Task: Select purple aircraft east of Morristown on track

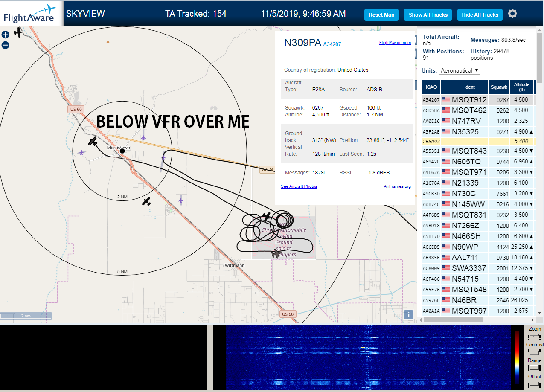Action: coord(163,158)
